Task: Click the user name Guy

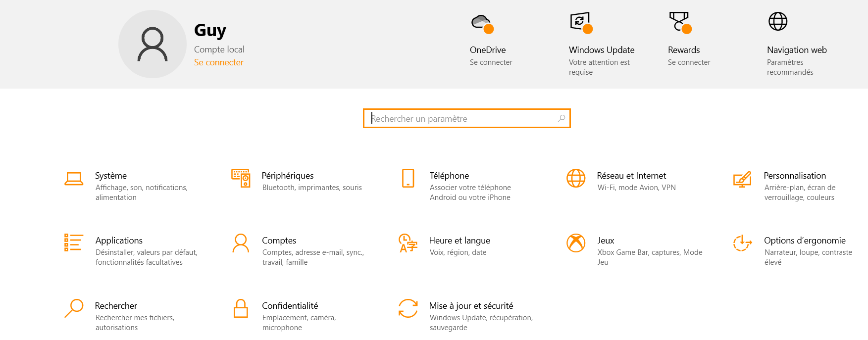Action: tap(210, 31)
